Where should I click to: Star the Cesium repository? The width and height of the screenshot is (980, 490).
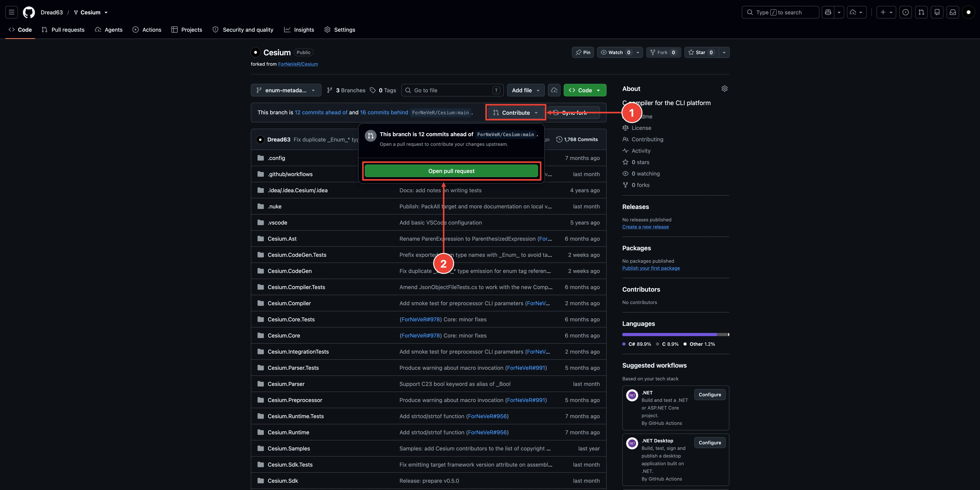pyautogui.click(x=701, y=53)
